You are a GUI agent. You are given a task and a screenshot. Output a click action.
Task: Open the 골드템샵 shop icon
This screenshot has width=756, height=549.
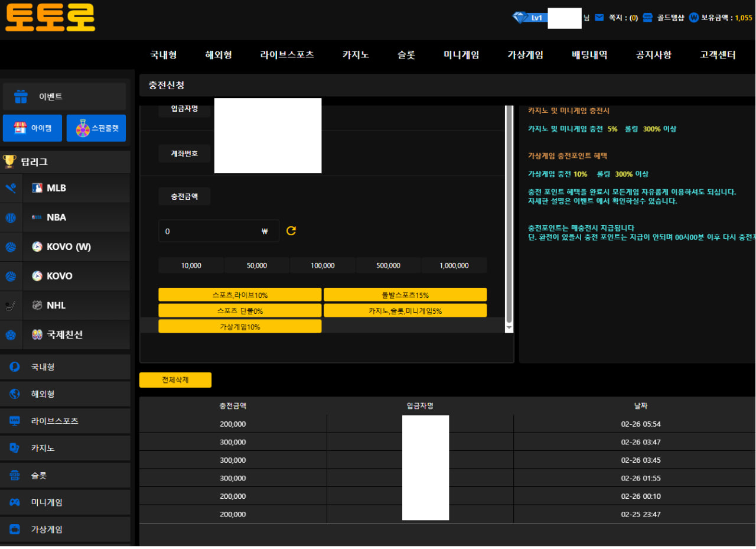(648, 18)
